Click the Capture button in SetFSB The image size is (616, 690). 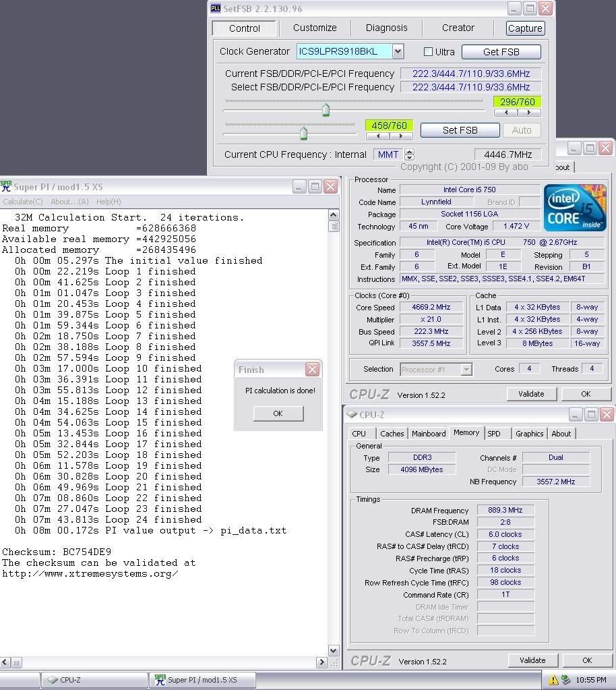pos(525,28)
